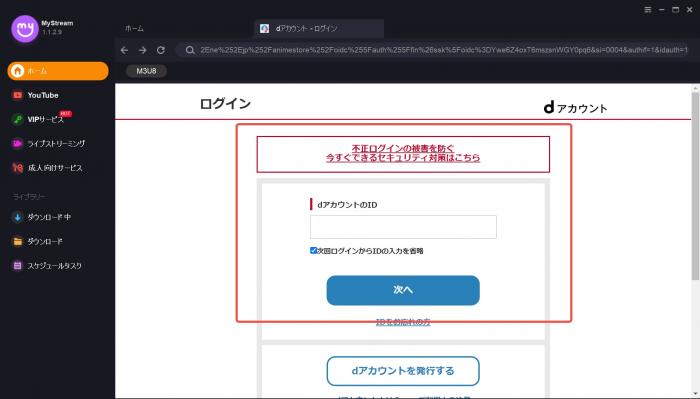Go forward with the browser arrow

(x=142, y=50)
